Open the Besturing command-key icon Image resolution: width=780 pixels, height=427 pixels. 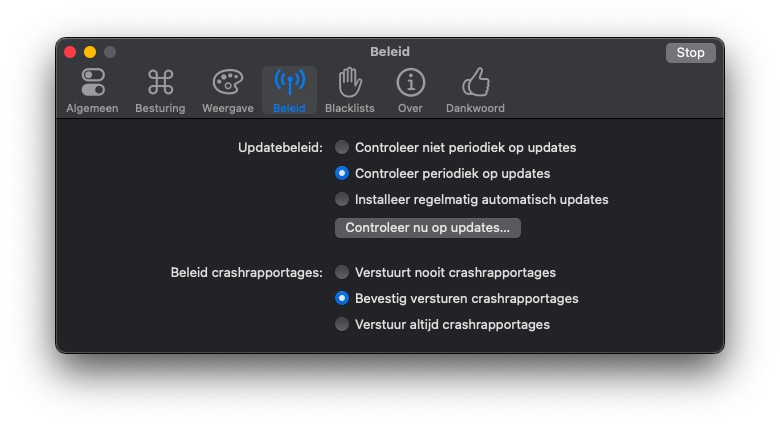[160, 82]
